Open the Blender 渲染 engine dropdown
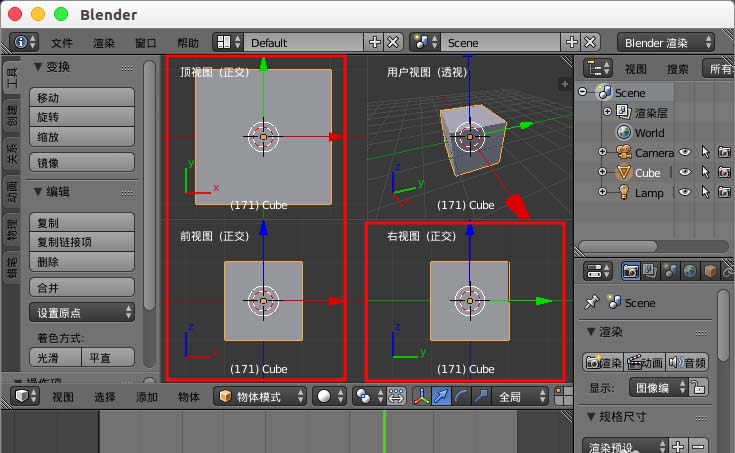This screenshot has width=735, height=453. point(666,42)
